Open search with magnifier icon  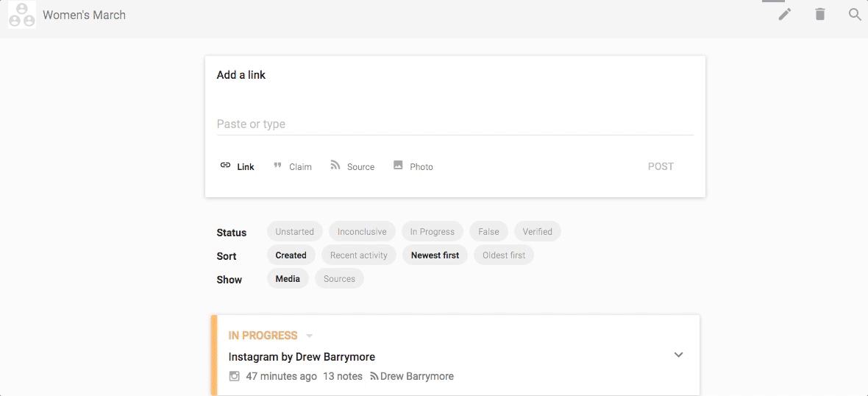pos(855,15)
